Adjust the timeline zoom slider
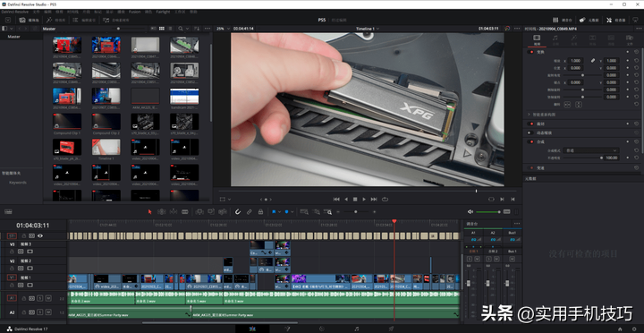Viewport: 644px width, 333px height. [356, 212]
